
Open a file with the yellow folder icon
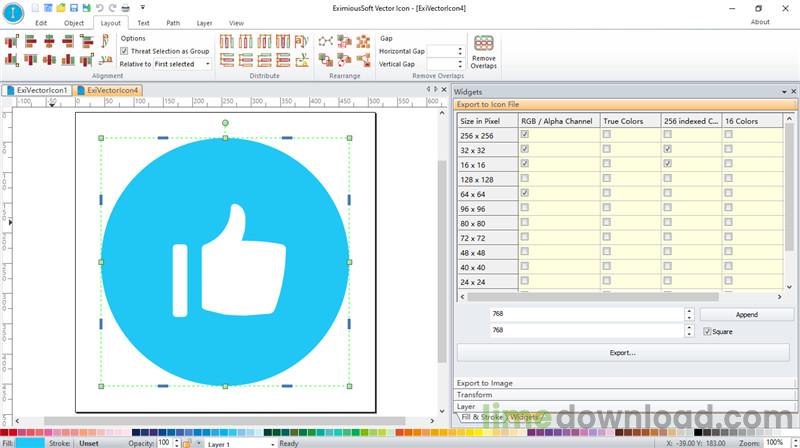click(61, 8)
